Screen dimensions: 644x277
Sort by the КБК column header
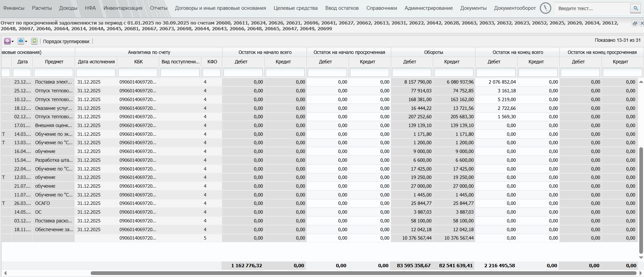pyautogui.click(x=139, y=62)
